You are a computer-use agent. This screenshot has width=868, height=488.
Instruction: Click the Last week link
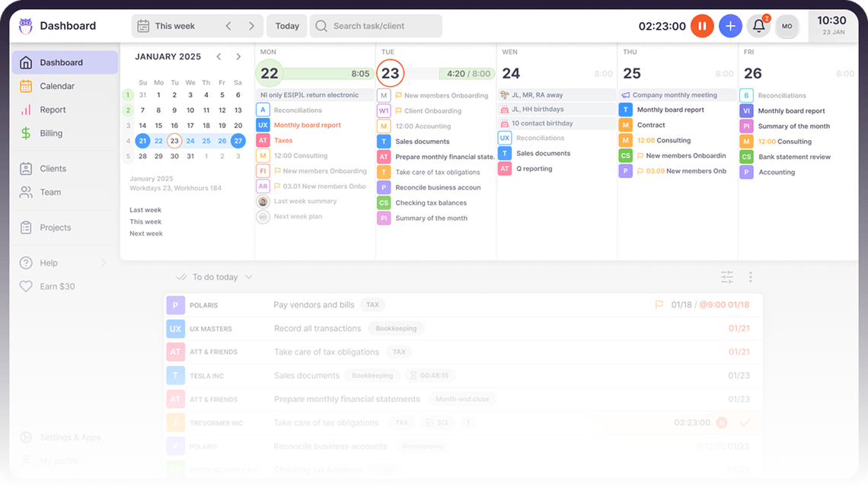coord(145,210)
